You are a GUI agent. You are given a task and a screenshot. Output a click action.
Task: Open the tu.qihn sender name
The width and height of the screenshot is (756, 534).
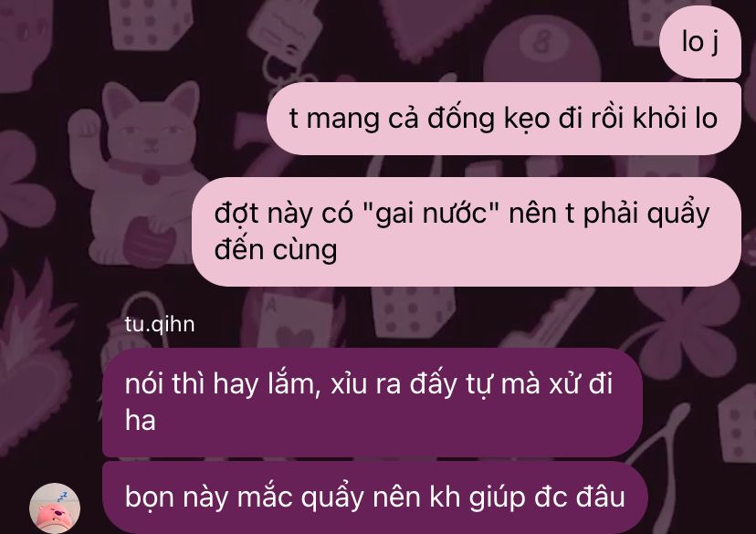(x=160, y=324)
